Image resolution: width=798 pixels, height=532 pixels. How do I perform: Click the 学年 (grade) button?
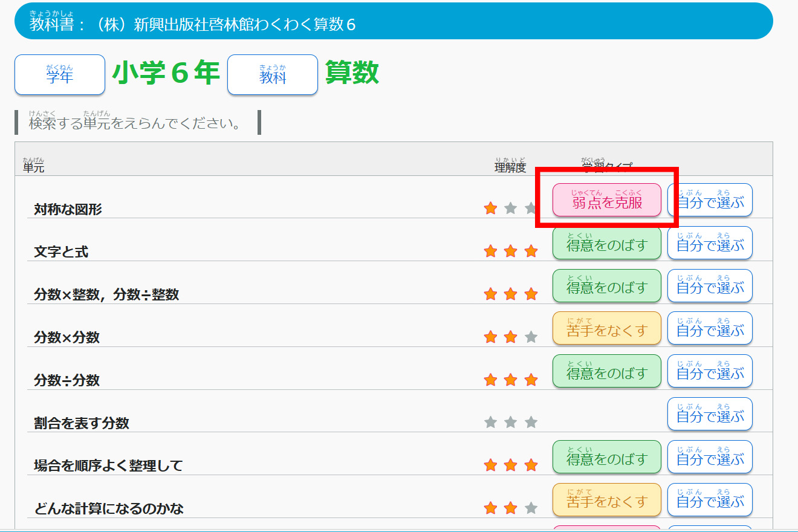[x=60, y=75]
